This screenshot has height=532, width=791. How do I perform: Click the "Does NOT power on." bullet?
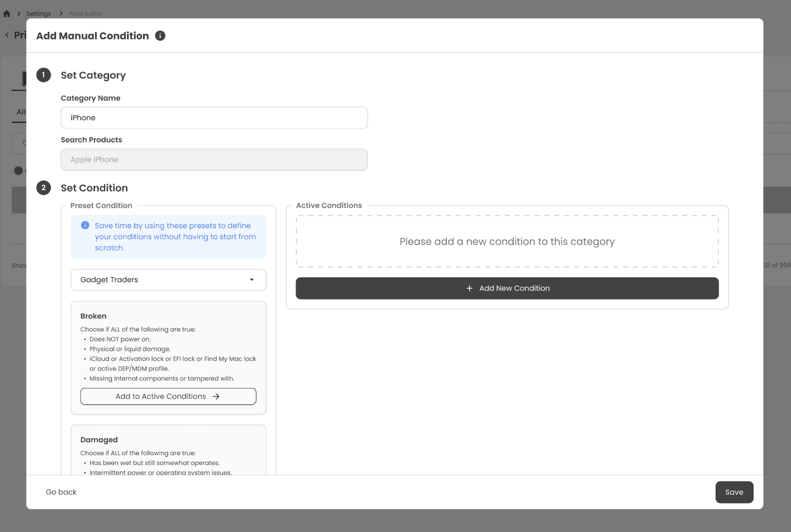coord(120,339)
